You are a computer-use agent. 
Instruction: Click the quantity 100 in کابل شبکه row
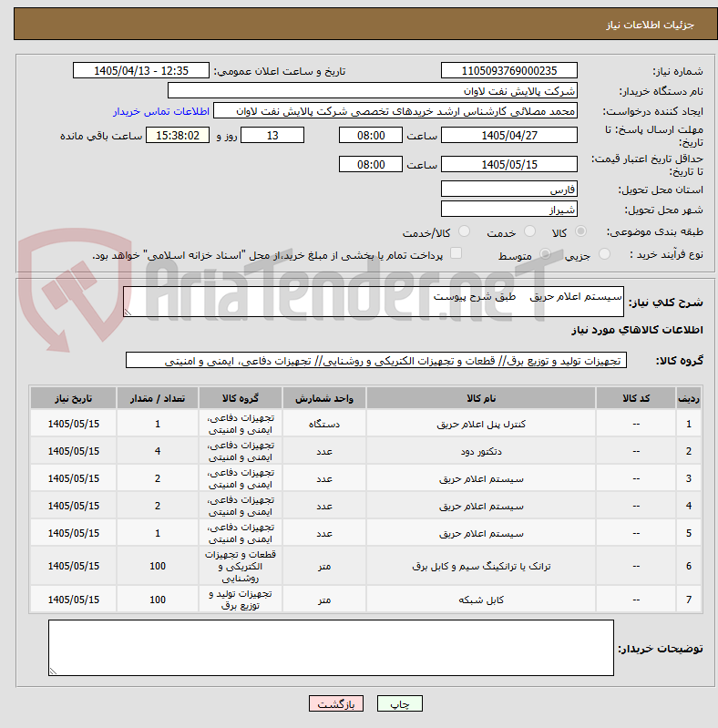[158, 600]
